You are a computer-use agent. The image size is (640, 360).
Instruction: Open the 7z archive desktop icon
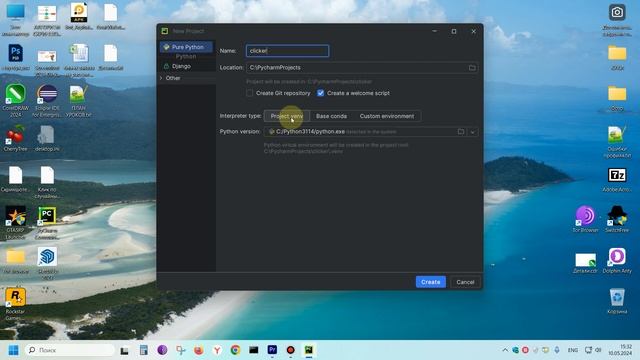tap(617, 179)
